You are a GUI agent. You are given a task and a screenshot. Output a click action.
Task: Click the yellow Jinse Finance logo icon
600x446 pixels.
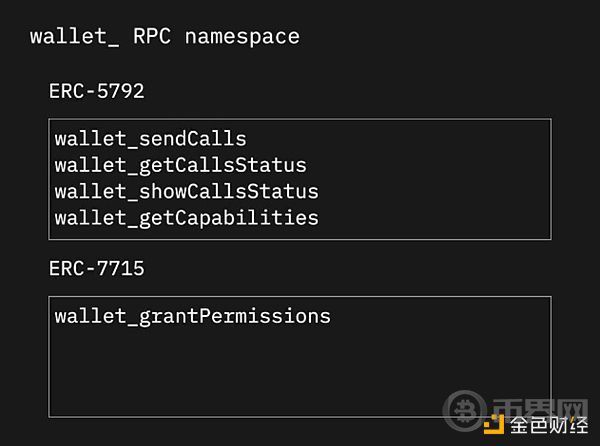point(494,424)
